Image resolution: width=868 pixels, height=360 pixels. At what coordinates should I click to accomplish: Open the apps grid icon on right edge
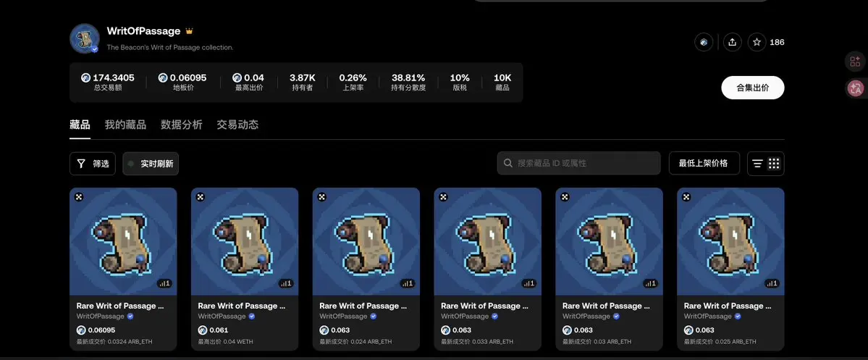pyautogui.click(x=855, y=61)
